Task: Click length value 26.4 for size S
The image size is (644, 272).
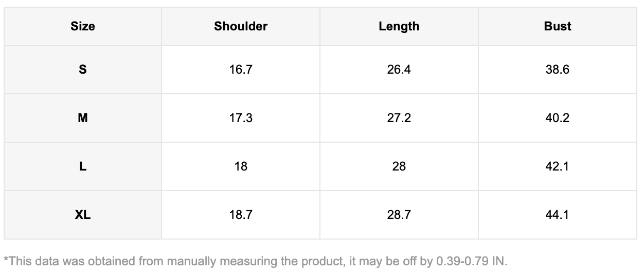Action: click(x=399, y=70)
